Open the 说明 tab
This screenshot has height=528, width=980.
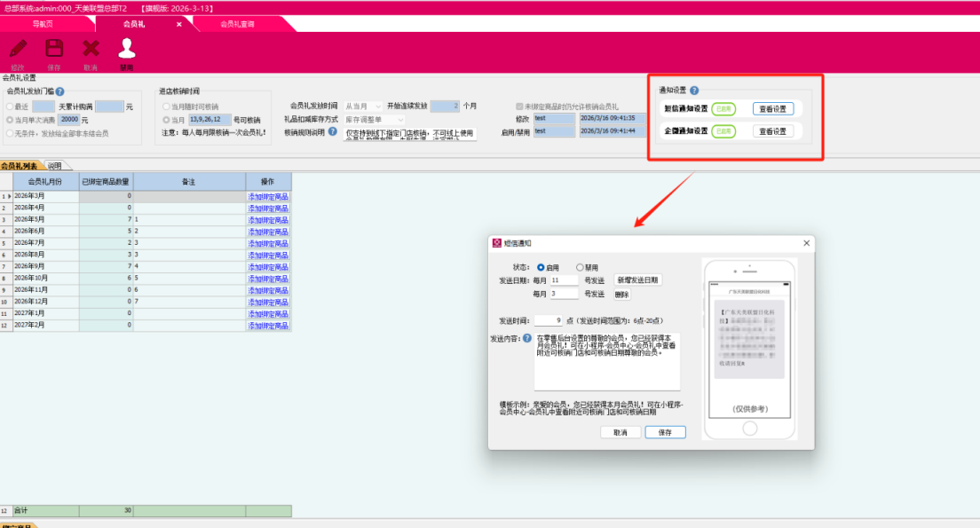point(55,165)
